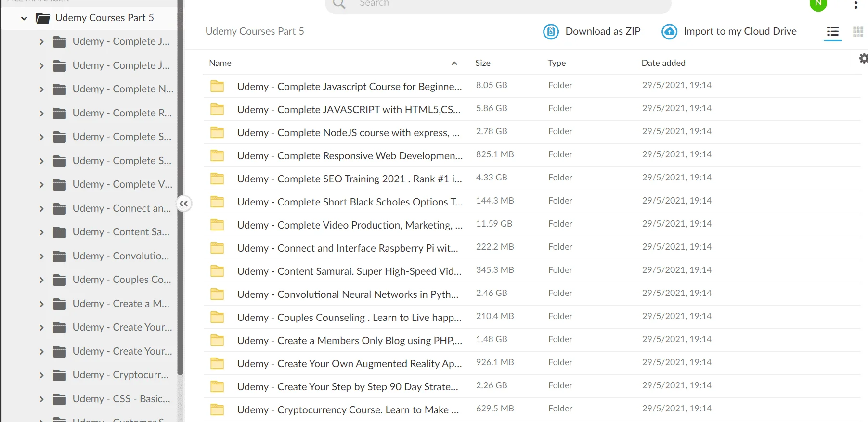
Task: Select Udemy - Cryptocurr... in the sidebar tree
Action: tap(120, 375)
